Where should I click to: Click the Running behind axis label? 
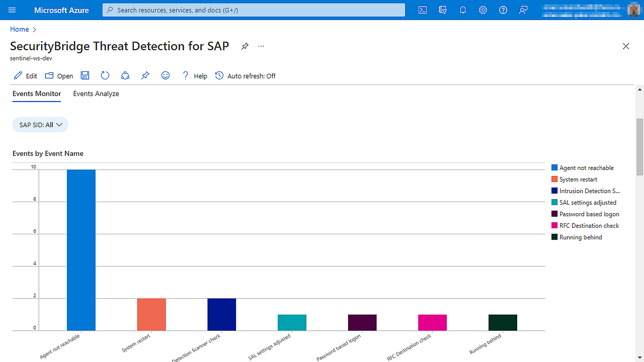pos(485,344)
